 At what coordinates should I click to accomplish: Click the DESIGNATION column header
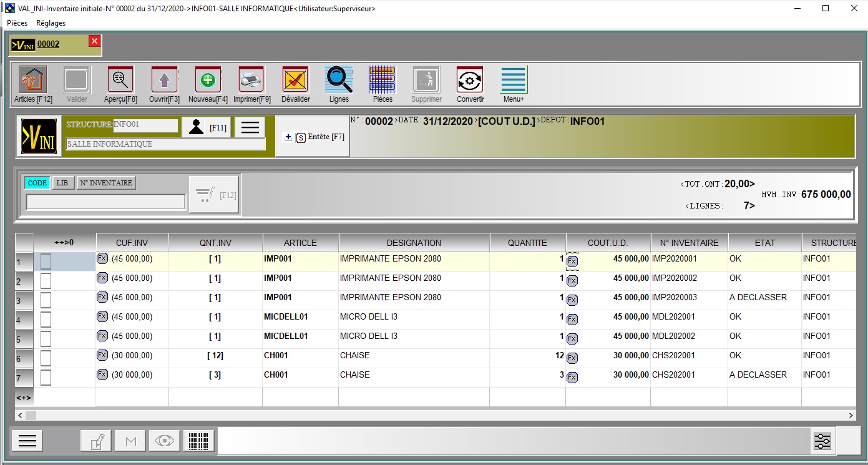click(414, 243)
